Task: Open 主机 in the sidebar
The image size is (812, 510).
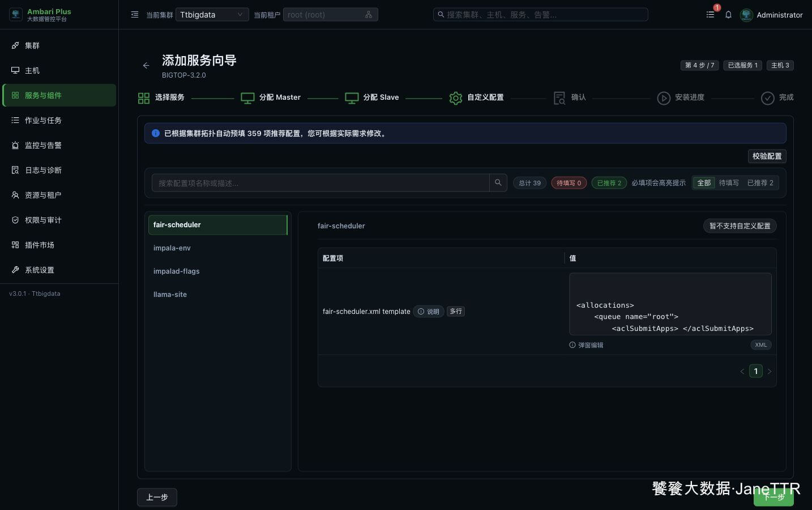Action: tap(59, 70)
